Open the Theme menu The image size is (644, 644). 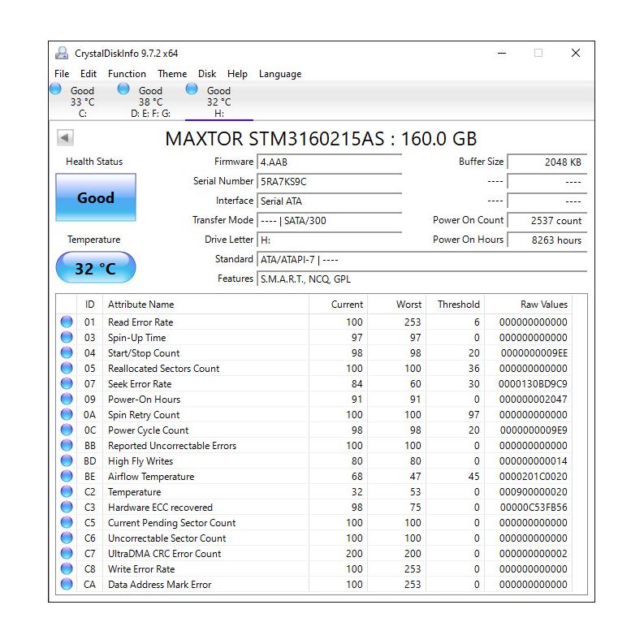click(172, 74)
